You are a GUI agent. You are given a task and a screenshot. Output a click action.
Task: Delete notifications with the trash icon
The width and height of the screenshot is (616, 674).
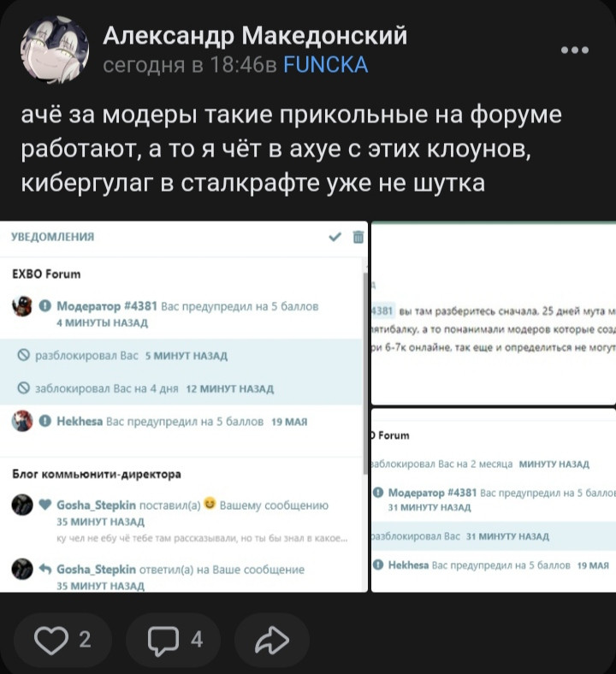pyautogui.click(x=358, y=237)
